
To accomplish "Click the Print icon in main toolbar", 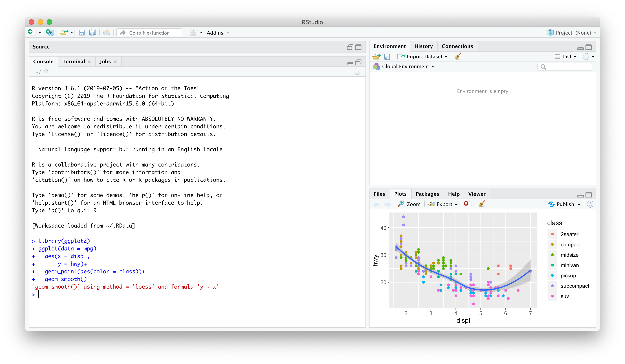I will pyautogui.click(x=107, y=33).
